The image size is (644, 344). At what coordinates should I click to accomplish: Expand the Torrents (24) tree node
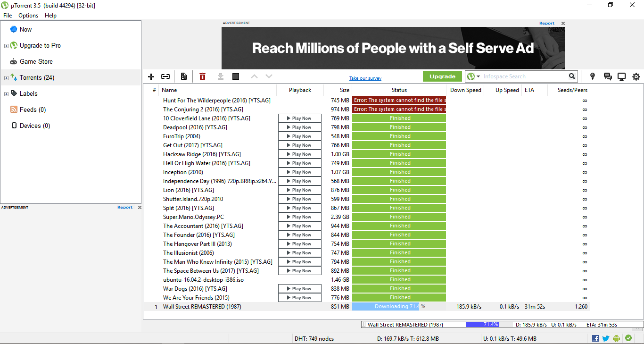(6, 78)
